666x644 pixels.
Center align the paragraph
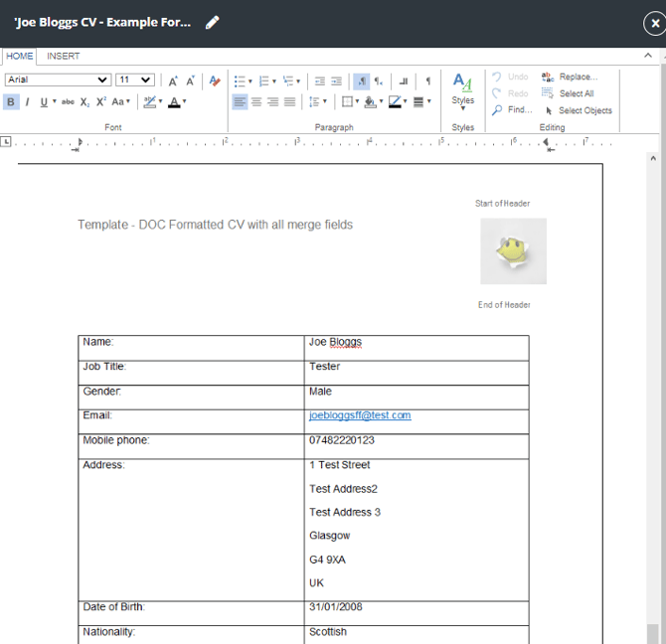256,102
